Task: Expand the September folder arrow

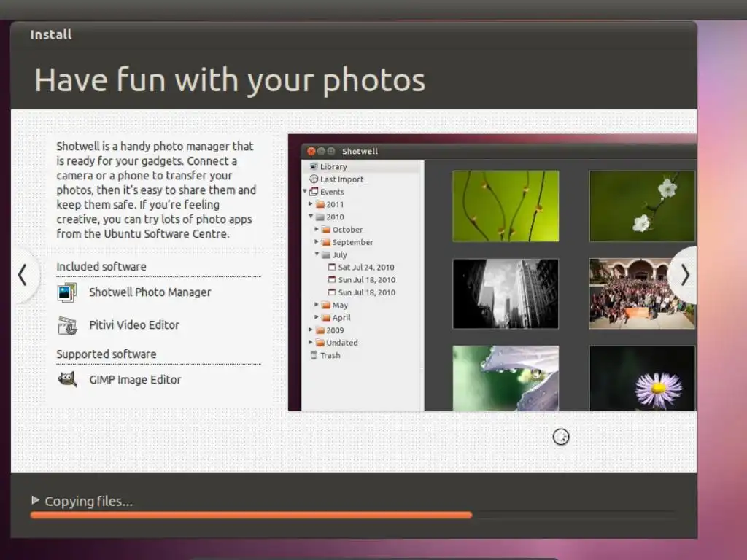Action: pyautogui.click(x=317, y=241)
